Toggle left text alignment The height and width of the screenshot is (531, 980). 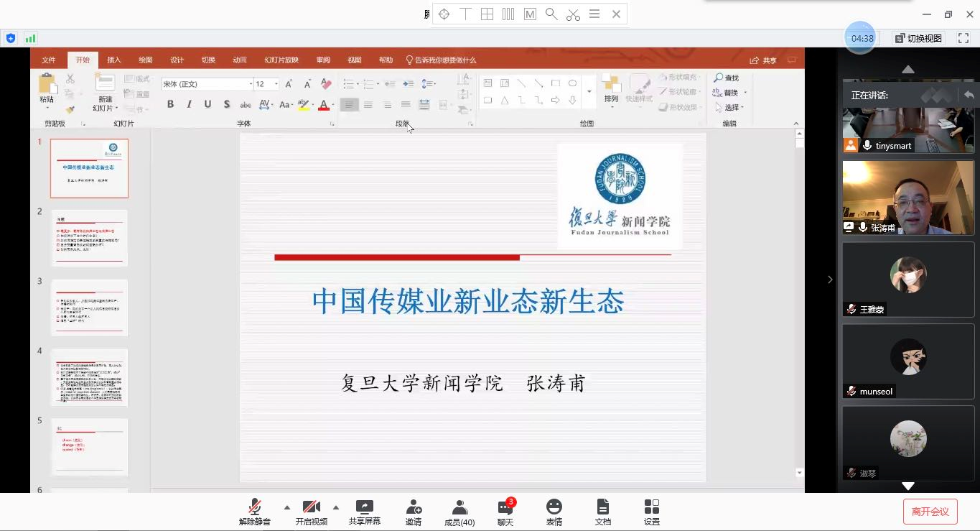coord(349,105)
